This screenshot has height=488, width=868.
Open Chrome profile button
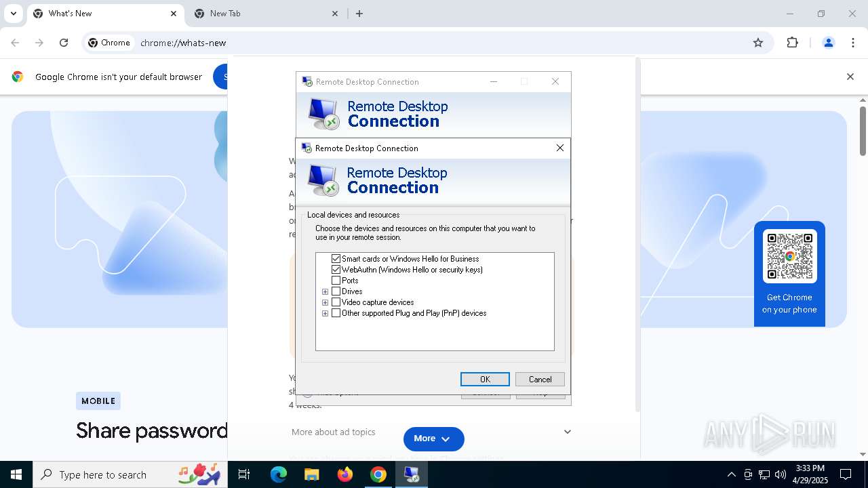(828, 43)
